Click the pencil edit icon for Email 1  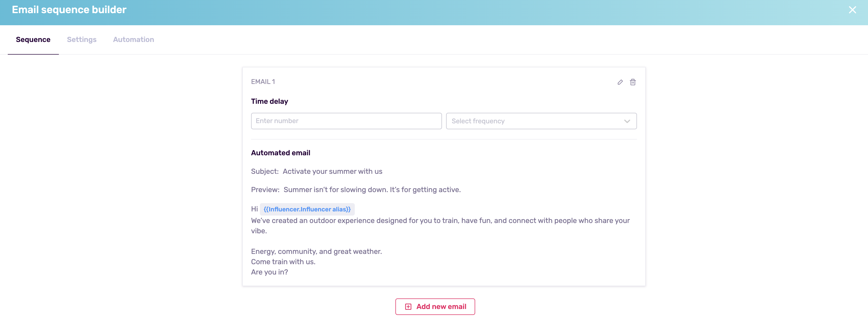click(620, 82)
